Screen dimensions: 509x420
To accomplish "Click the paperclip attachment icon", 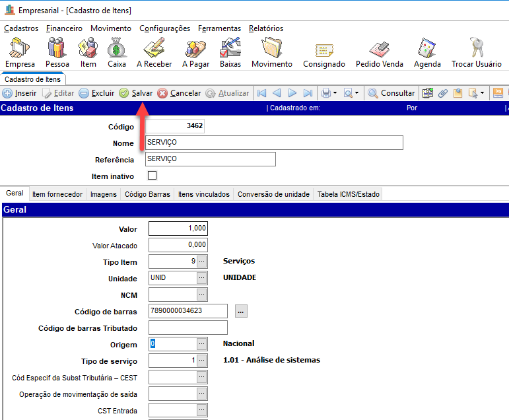I will [x=443, y=93].
